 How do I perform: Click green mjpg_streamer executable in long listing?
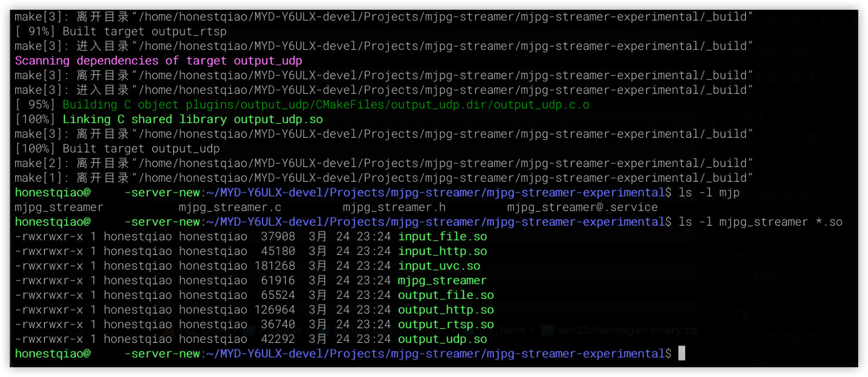[x=442, y=280]
